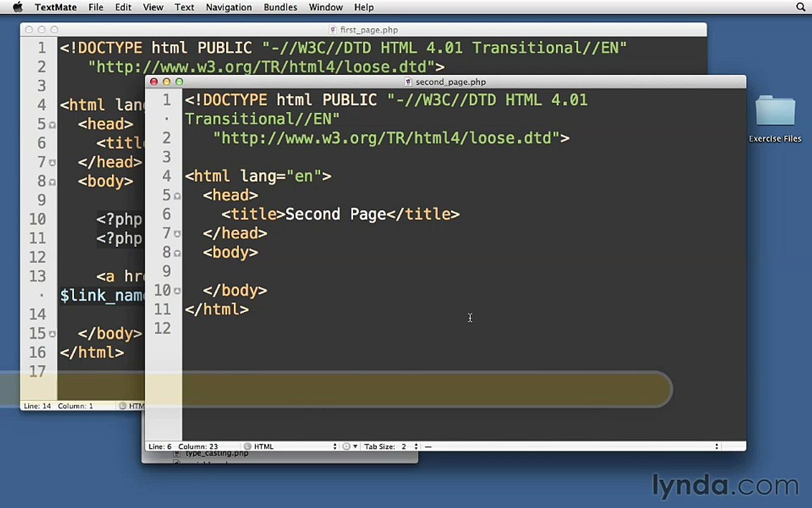Screen dimensions: 812x508
Task: Click line number 12 in second_page gutter
Action: coord(162,328)
